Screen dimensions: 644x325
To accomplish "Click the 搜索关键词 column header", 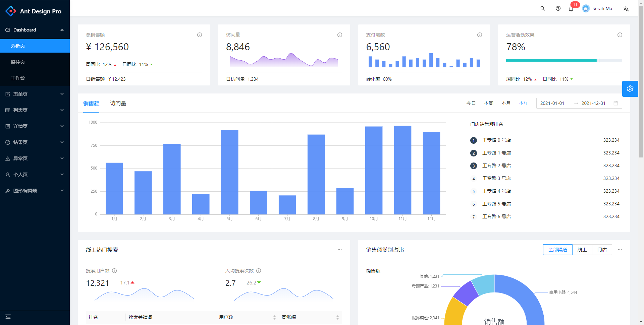I will [141, 317].
